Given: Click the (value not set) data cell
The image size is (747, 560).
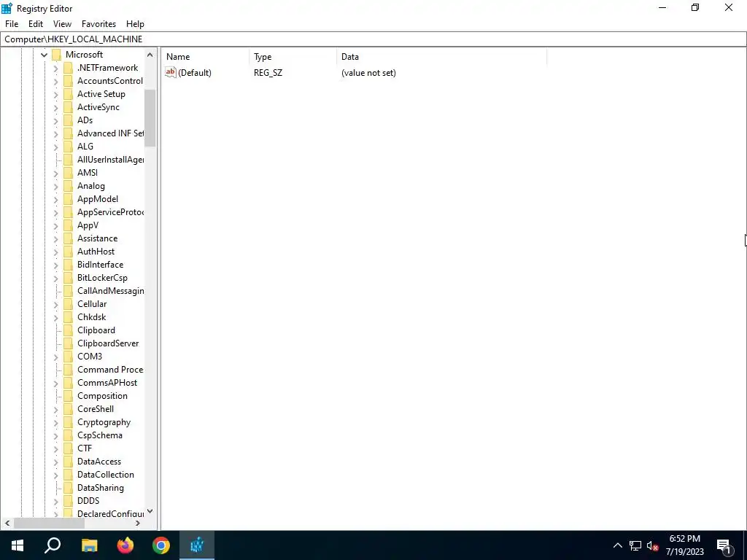Looking at the screenshot, I should pos(368,73).
